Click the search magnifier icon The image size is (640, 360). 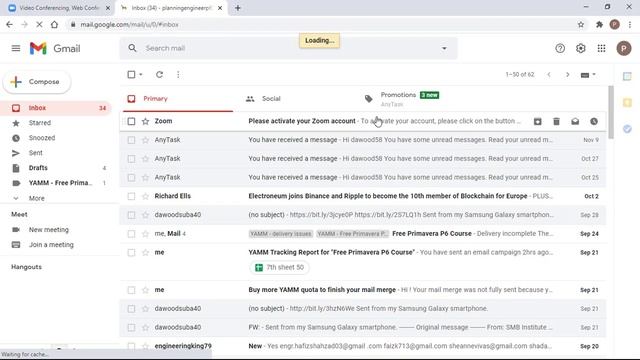(132, 48)
